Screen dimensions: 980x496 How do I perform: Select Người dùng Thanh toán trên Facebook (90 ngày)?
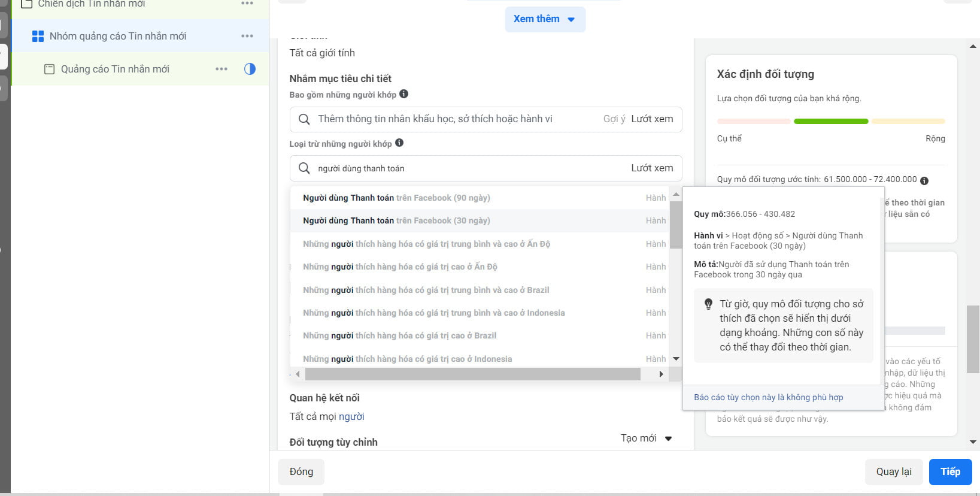click(480, 198)
